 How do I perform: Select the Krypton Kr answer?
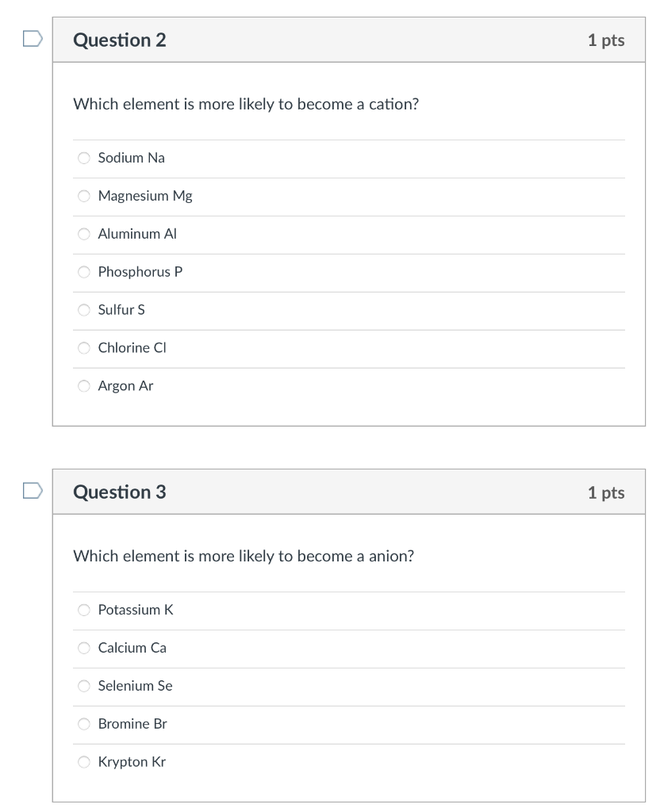tap(83, 762)
